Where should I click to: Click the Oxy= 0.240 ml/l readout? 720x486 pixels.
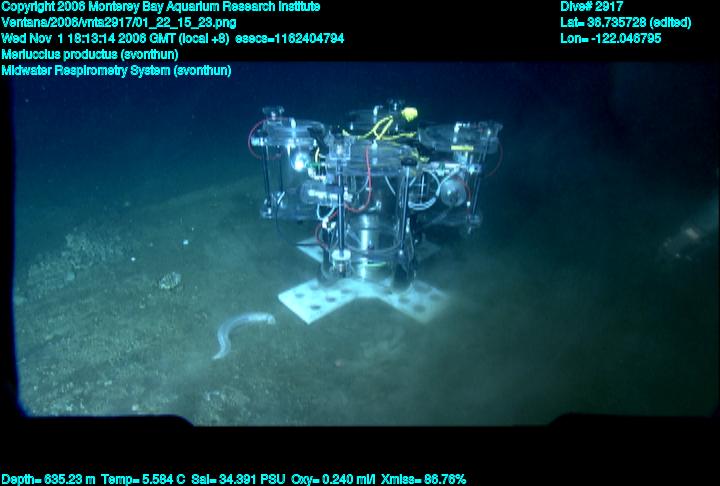tap(333, 480)
